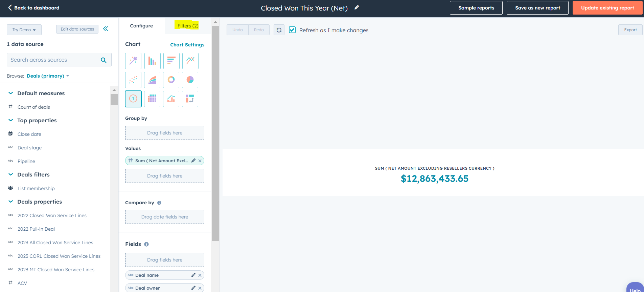Collapse the Deals properties section
Viewport: 644px width, 292px height.
click(x=11, y=202)
